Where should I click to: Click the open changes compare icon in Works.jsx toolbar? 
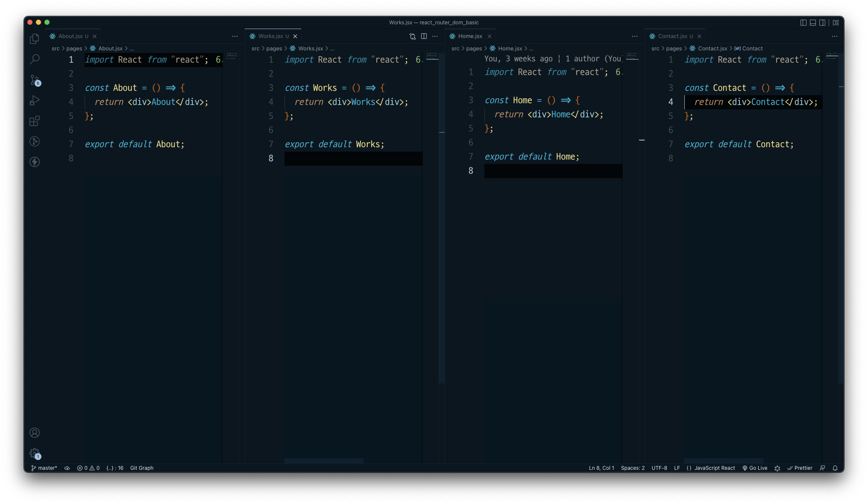pyautogui.click(x=412, y=37)
